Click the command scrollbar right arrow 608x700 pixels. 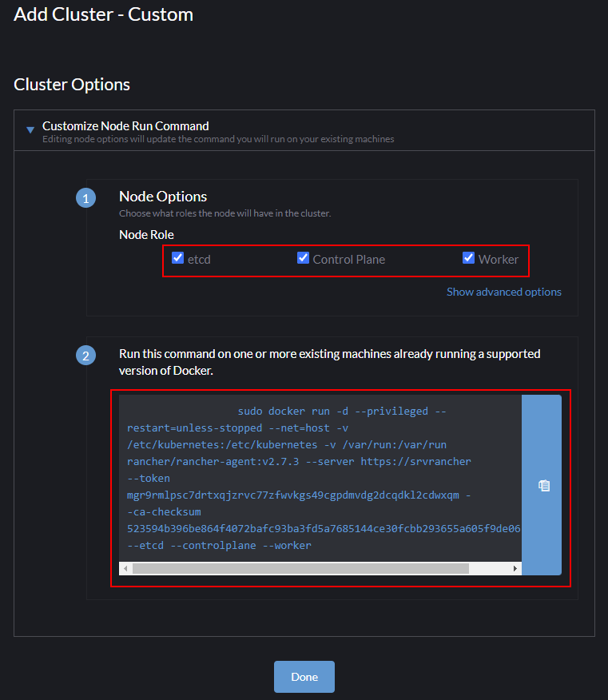coord(515,568)
